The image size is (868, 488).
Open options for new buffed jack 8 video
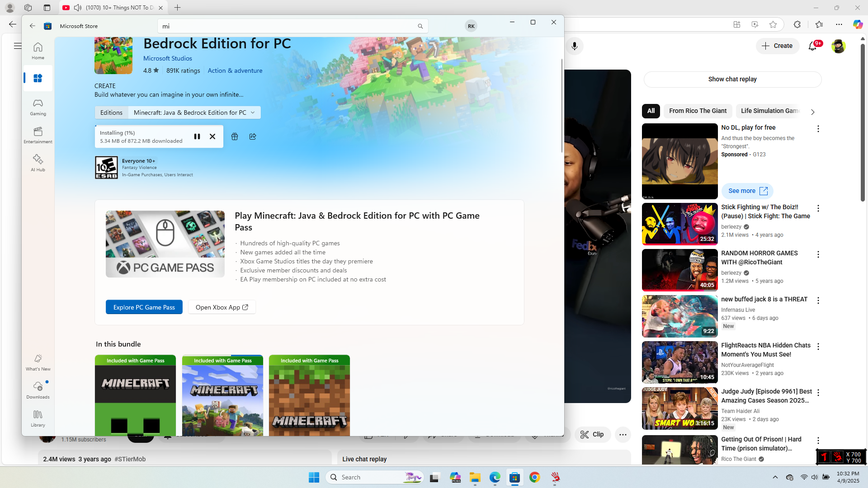[818, 300]
